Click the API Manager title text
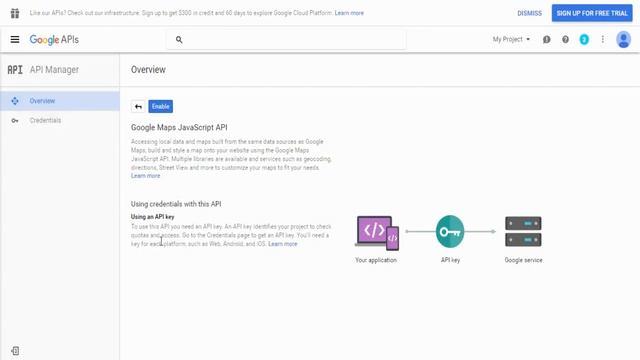 click(54, 70)
